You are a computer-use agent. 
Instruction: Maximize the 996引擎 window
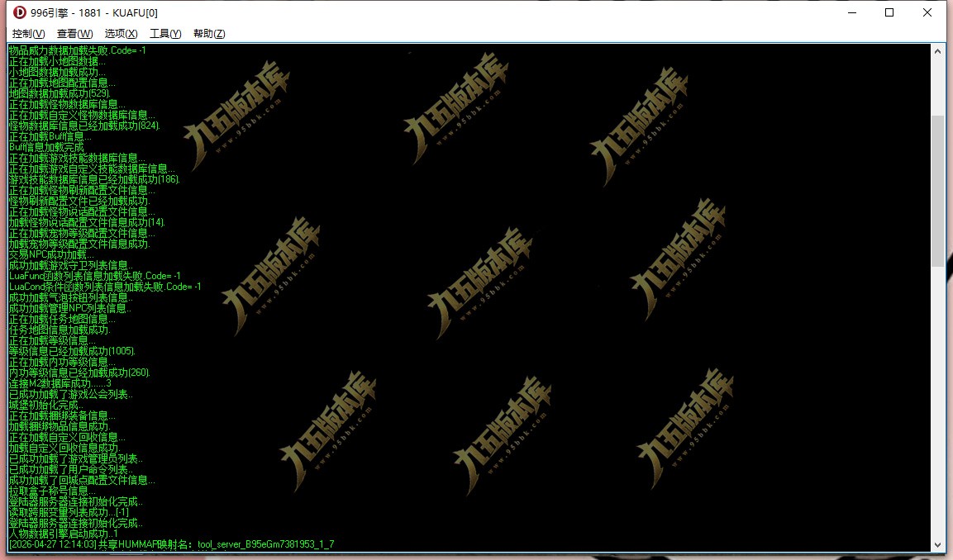click(x=889, y=12)
